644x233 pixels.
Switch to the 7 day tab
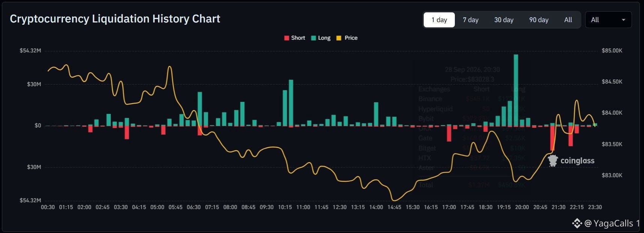[x=471, y=20]
